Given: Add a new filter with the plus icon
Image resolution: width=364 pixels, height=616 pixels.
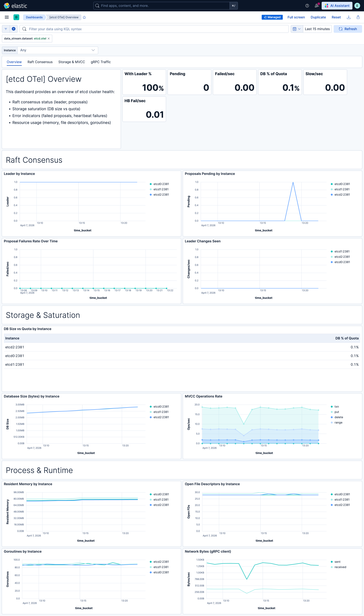Looking at the screenshot, I should (x=13, y=29).
